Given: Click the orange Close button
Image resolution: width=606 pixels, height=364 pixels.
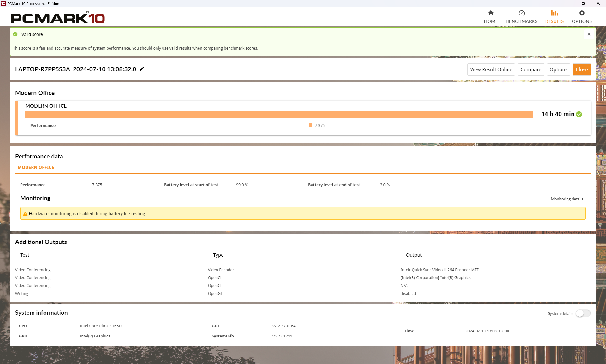Looking at the screenshot, I should coord(582,69).
